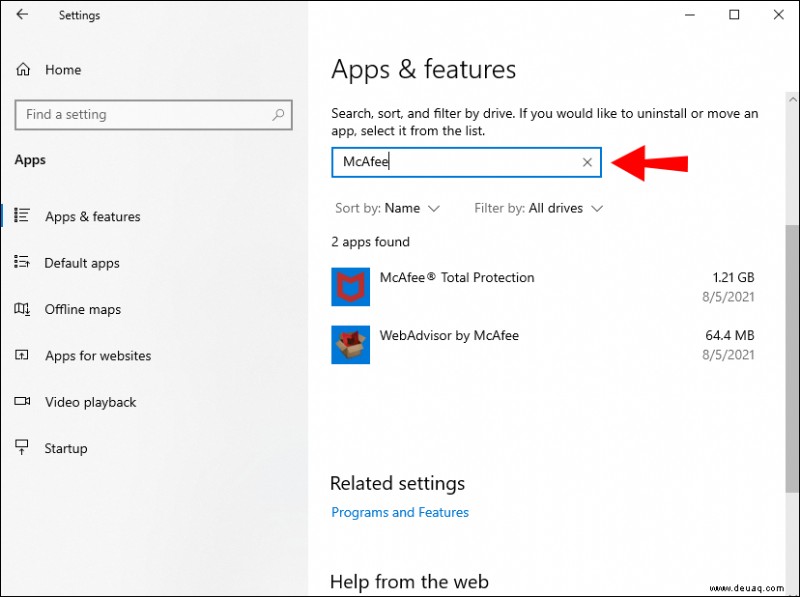Select the Default apps sidebar icon
This screenshot has height=597, width=800.
click(22, 262)
